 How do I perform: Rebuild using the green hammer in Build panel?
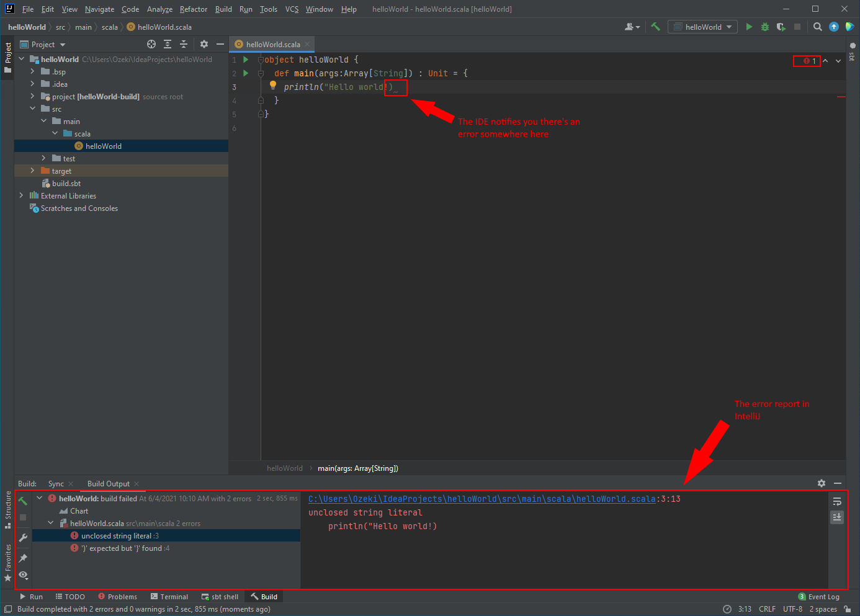click(x=23, y=501)
